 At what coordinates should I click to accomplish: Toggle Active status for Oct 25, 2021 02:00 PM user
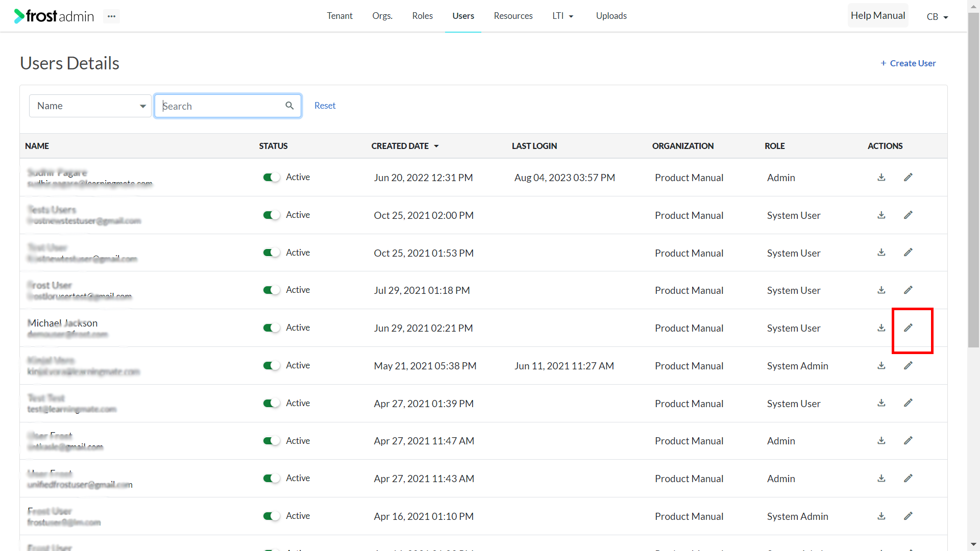pos(272,215)
